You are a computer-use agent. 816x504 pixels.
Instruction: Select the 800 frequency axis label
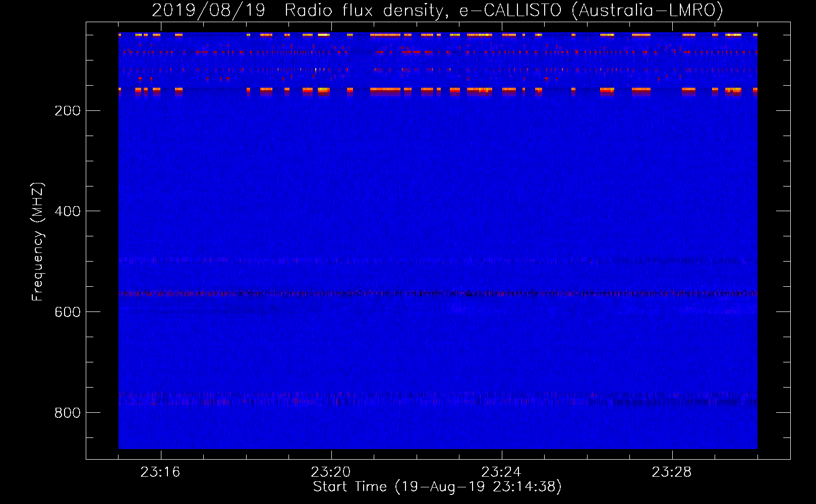[x=68, y=413]
